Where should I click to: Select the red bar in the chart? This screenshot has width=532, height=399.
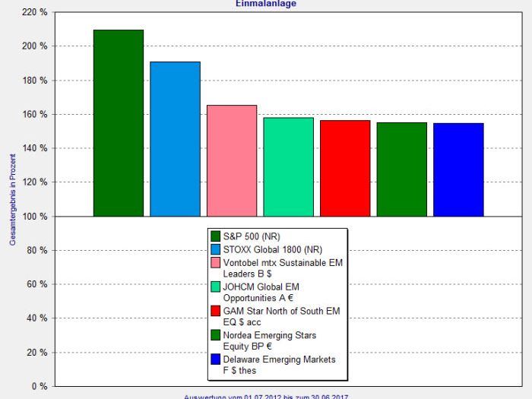(345, 168)
